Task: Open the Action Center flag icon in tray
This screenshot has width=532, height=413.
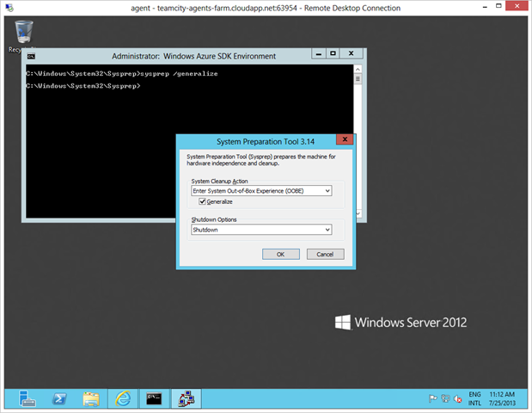Action: click(x=433, y=398)
